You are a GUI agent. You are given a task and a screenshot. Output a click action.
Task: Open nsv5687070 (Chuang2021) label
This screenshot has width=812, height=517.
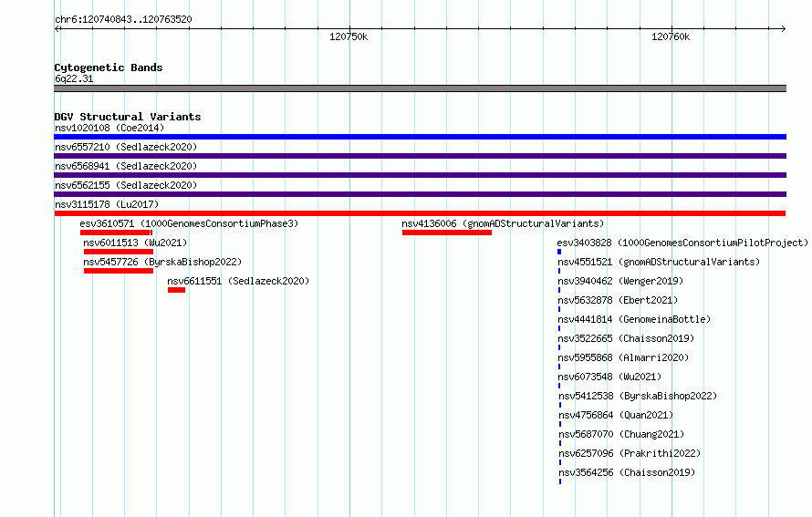pos(621,434)
